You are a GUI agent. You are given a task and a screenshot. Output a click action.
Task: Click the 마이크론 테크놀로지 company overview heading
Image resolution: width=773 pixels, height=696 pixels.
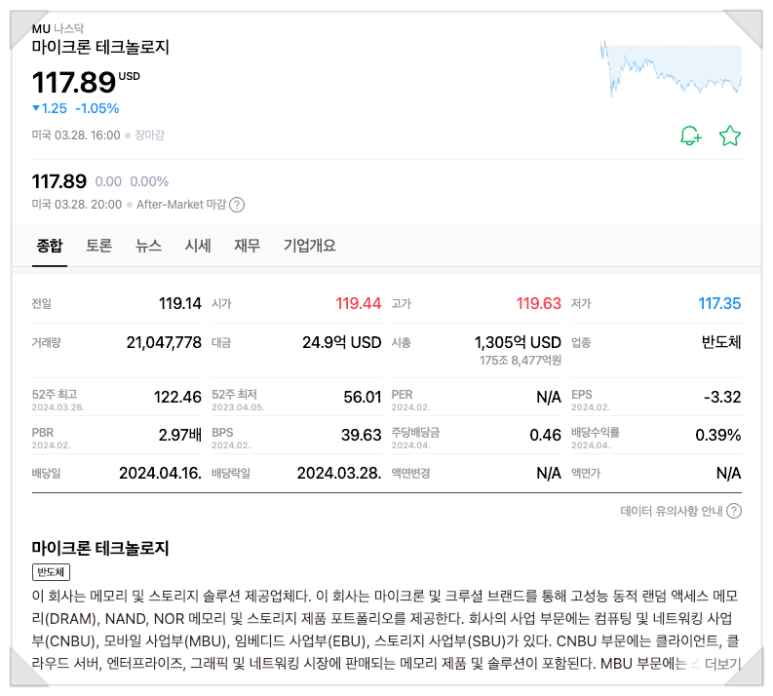pyautogui.click(x=101, y=548)
